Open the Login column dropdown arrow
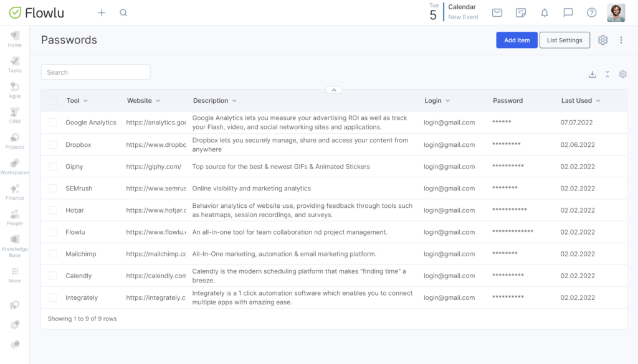638x364 pixels. coord(447,101)
